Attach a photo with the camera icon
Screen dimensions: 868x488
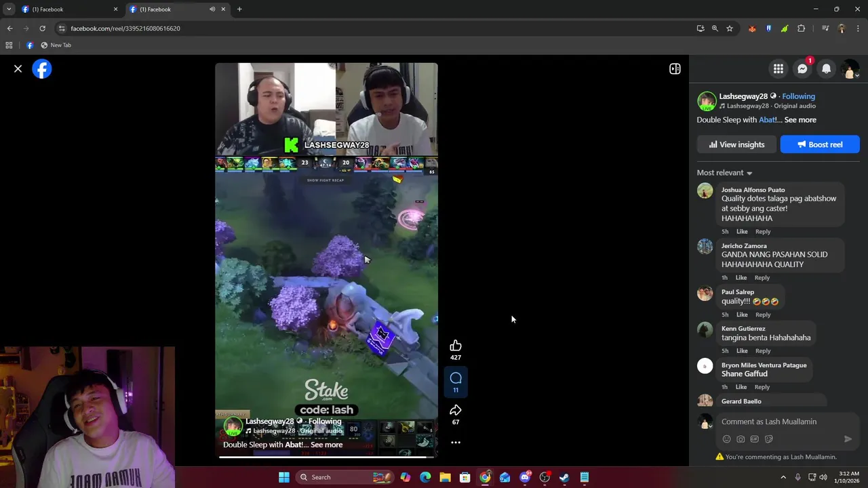[x=741, y=439]
